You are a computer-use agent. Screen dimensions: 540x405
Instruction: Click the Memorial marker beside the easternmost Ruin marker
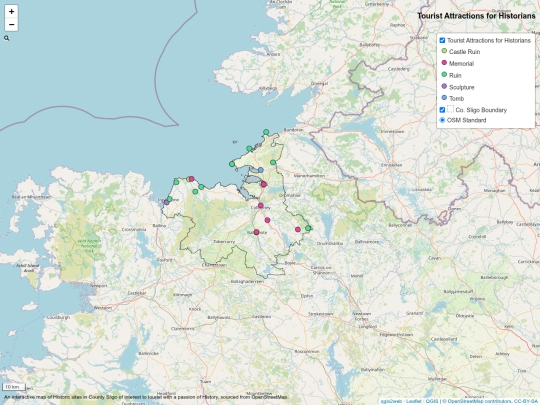coord(298,229)
